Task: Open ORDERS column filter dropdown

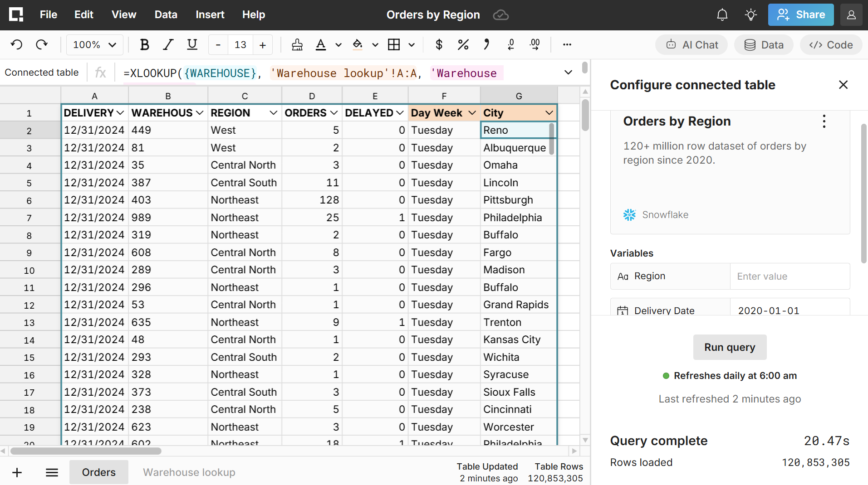Action: 334,113
